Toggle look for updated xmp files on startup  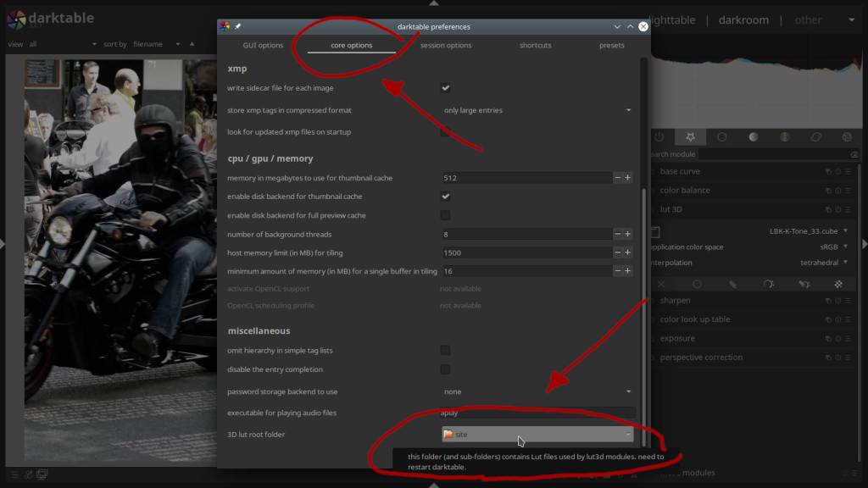pyautogui.click(x=446, y=131)
